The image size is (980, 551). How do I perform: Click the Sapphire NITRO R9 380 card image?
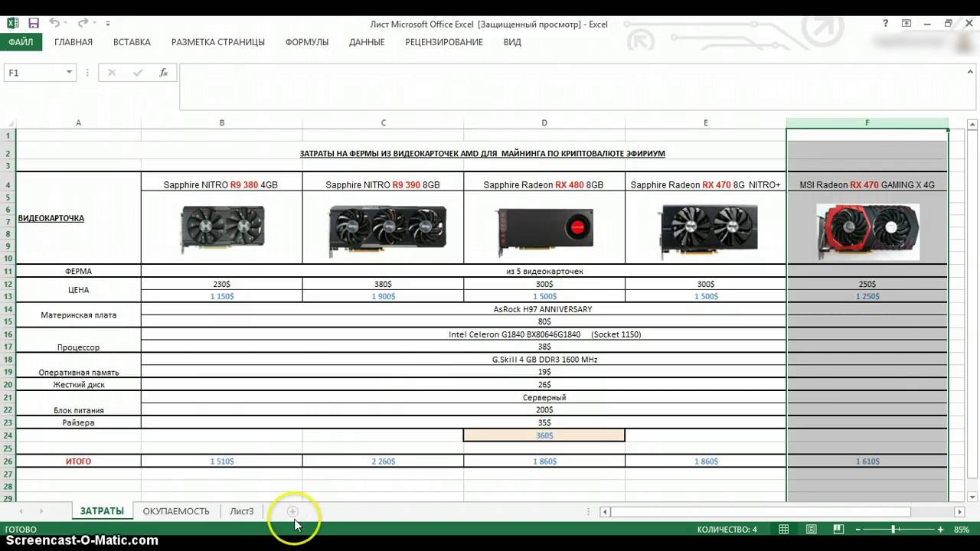[x=222, y=228]
